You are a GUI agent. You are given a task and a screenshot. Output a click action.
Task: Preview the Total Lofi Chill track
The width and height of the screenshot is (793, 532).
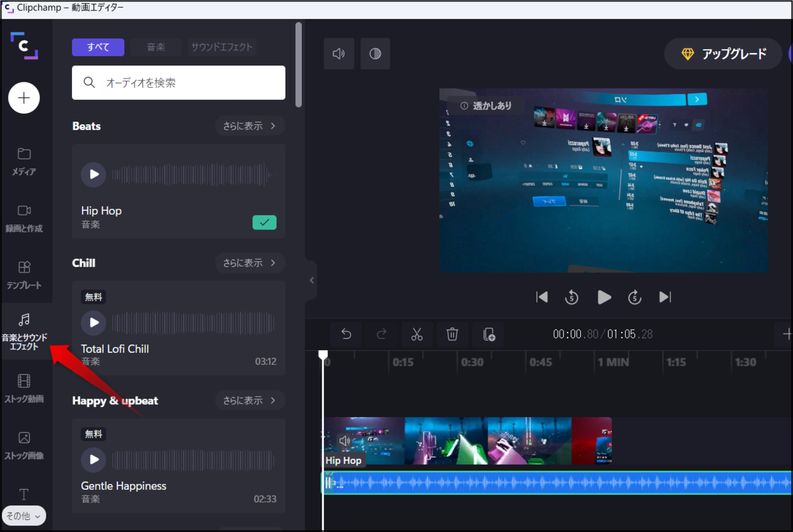click(93, 323)
